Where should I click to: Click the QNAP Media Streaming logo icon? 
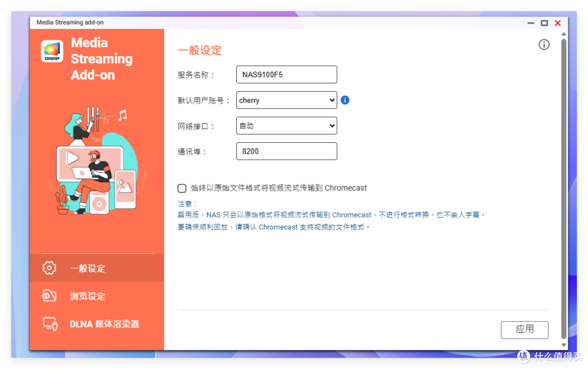(x=52, y=51)
